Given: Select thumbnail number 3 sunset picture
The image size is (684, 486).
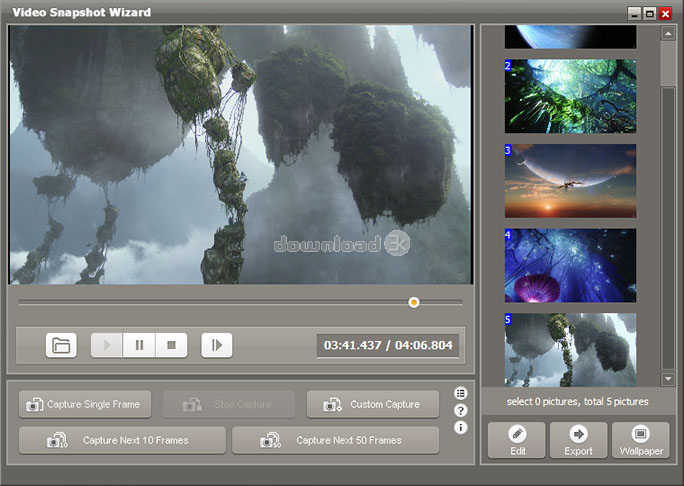Looking at the screenshot, I should click(570, 181).
